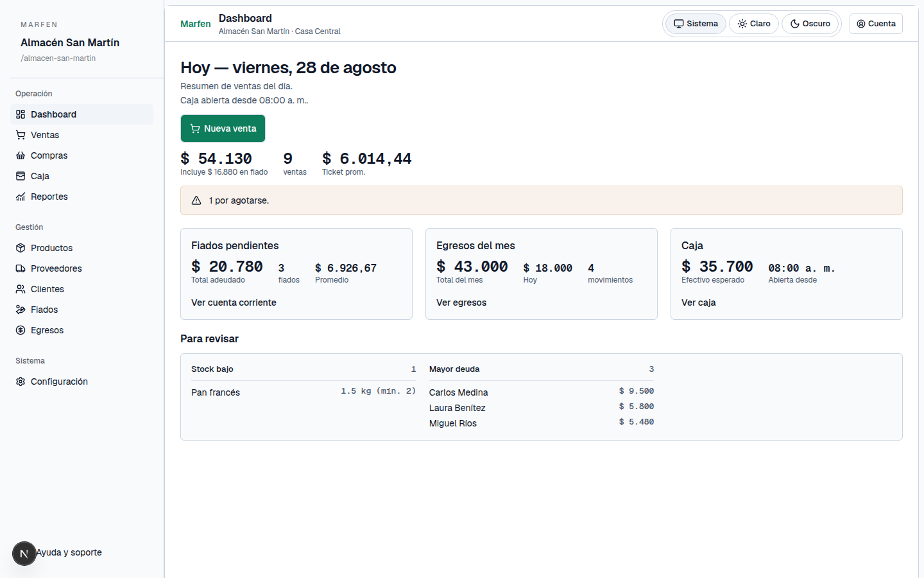Open the Dashboard menu item
924x578 pixels.
tap(81, 114)
